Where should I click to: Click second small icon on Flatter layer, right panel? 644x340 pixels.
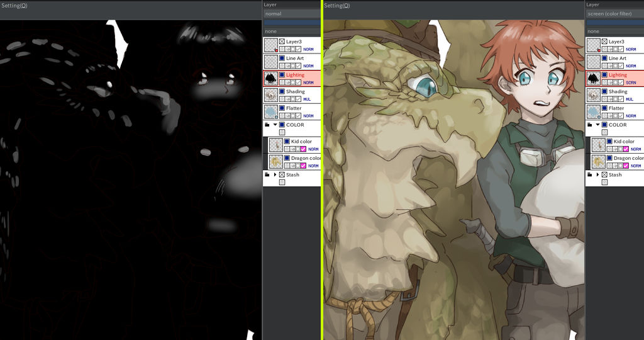tap(610, 116)
